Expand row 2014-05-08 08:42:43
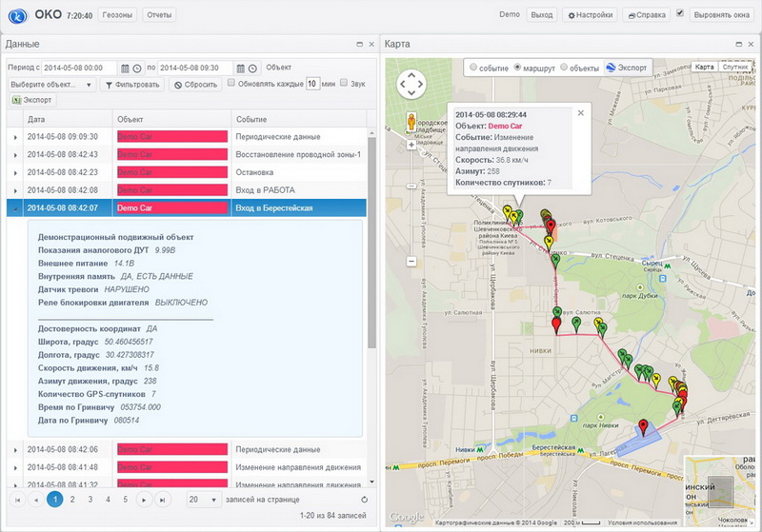Image resolution: width=762 pixels, height=532 pixels. (x=15, y=155)
